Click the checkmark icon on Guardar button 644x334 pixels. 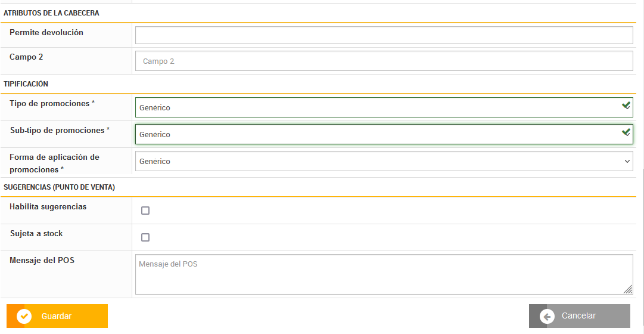point(24,316)
